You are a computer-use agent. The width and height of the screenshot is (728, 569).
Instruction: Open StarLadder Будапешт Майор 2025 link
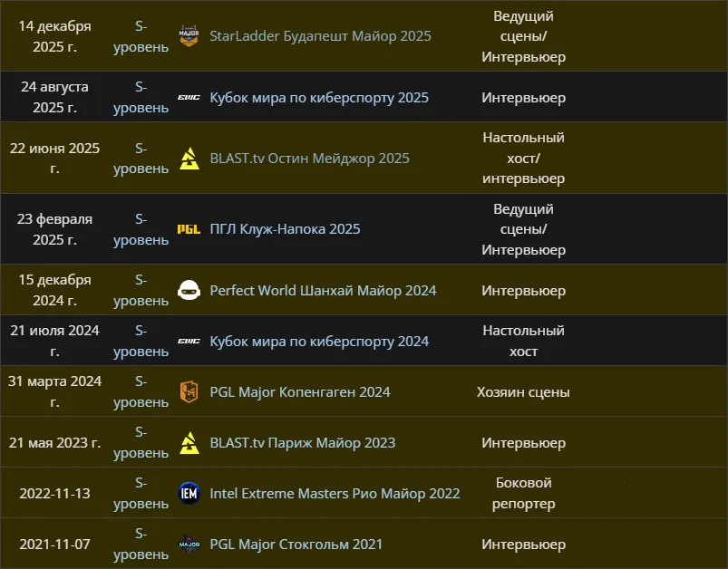(x=320, y=36)
